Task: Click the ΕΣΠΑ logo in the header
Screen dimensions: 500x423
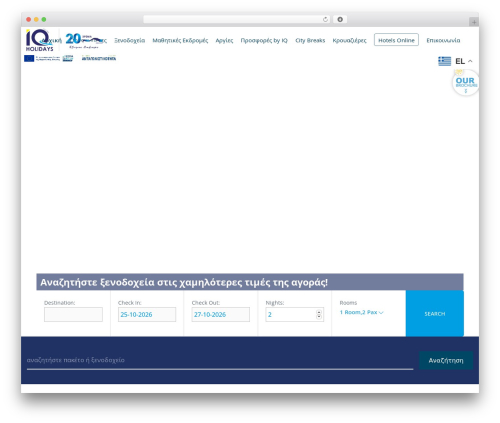Action: [x=68, y=58]
